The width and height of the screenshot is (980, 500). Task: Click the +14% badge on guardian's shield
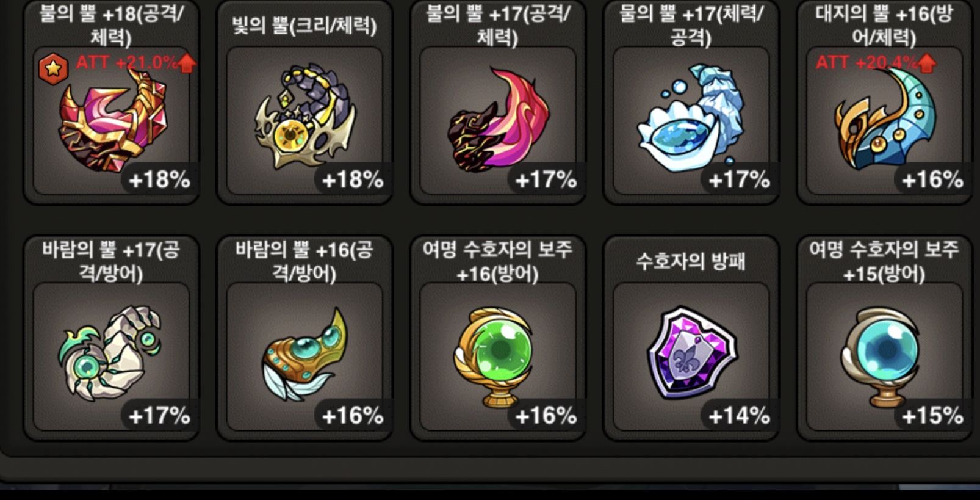[x=739, y=416]
